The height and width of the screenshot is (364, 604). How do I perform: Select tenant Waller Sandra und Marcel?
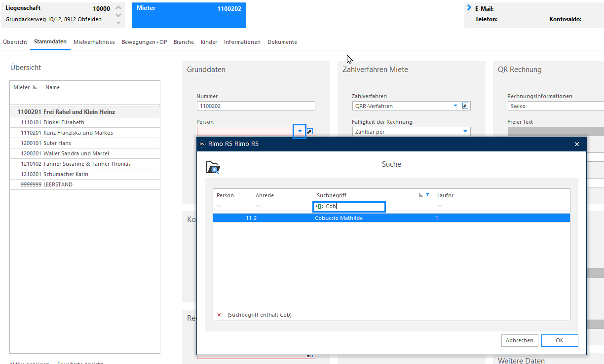coord(85,153)
